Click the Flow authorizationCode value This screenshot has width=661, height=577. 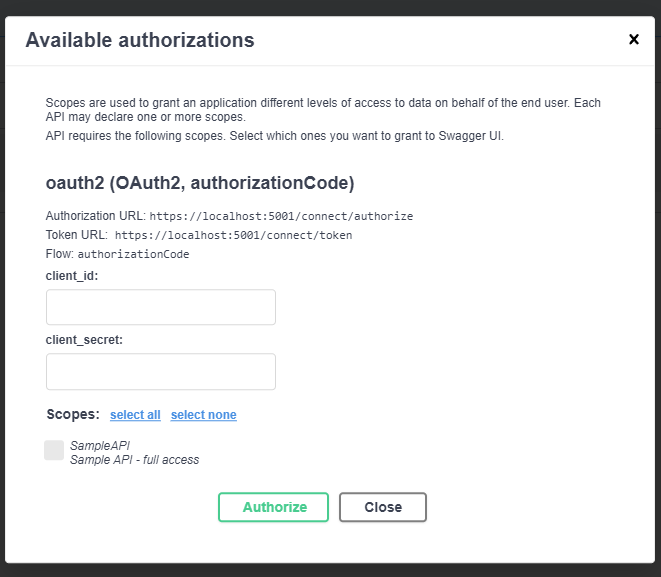[133, 254]
